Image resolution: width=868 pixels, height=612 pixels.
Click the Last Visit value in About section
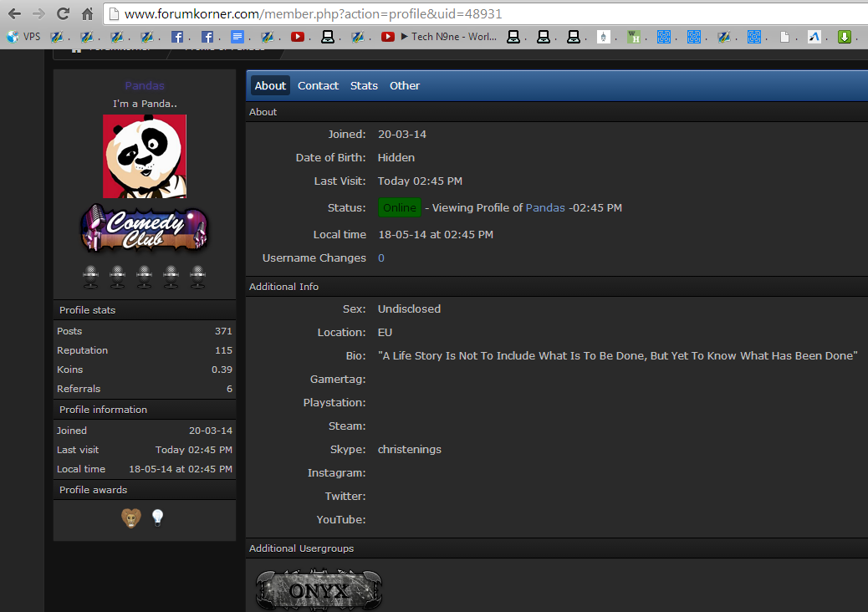[x=420, y=181]
